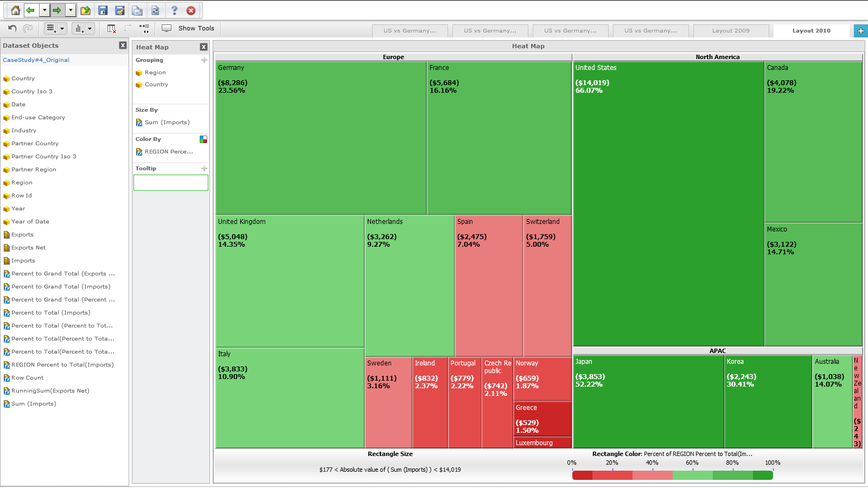Open Help with the question mark icon
The height and width of the screenshot is (488, 868).
[174, 10]
